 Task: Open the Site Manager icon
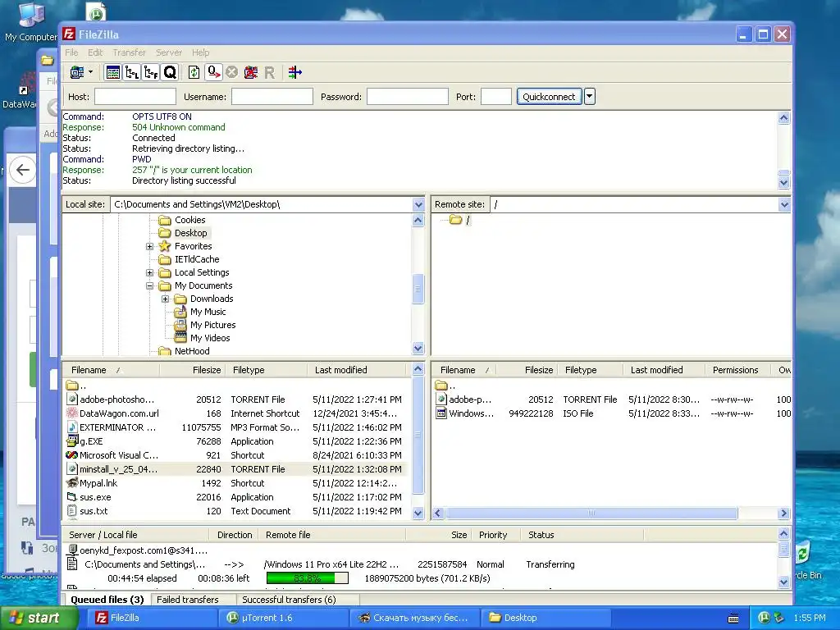point(77,72)
